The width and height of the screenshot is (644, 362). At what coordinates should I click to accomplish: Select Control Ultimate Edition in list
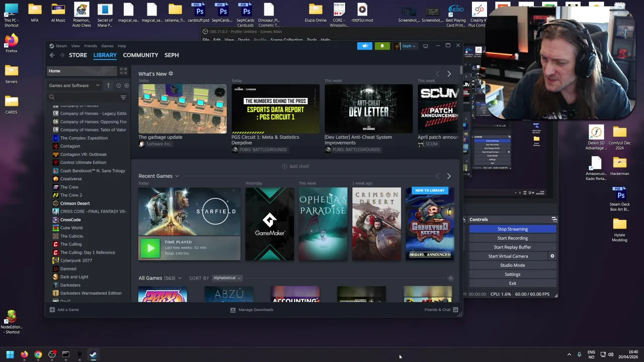pos(83,162)
